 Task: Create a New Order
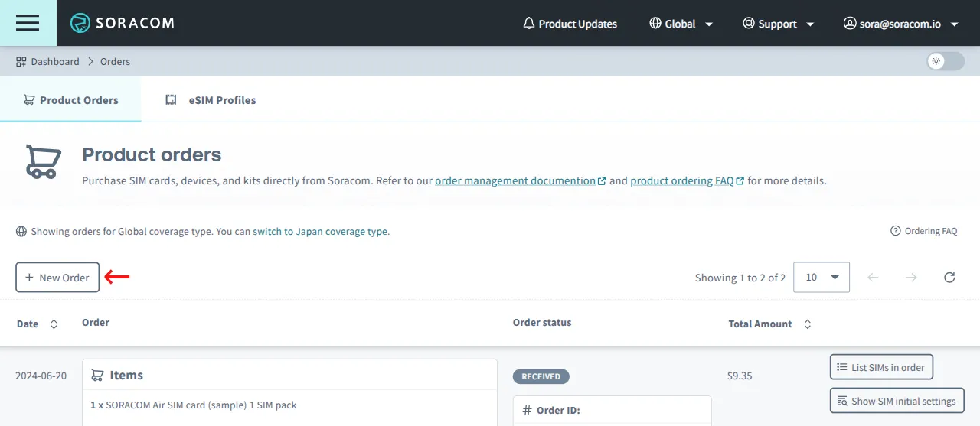[57, 278]
